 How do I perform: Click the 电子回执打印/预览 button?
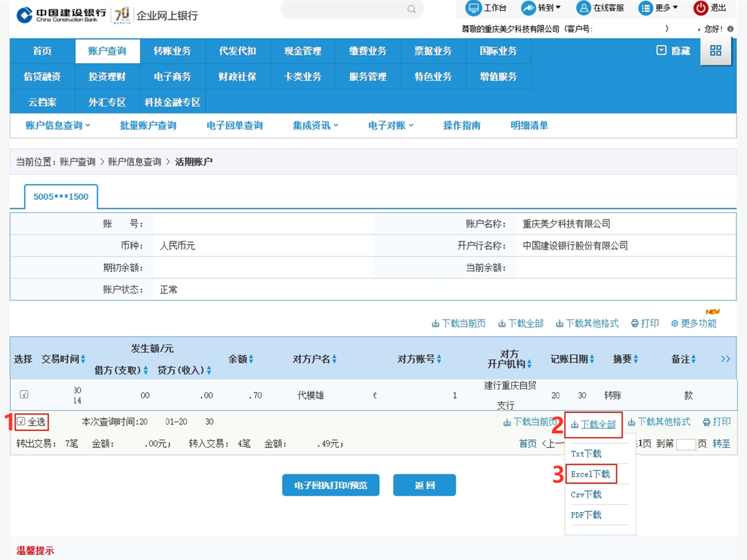331,485
